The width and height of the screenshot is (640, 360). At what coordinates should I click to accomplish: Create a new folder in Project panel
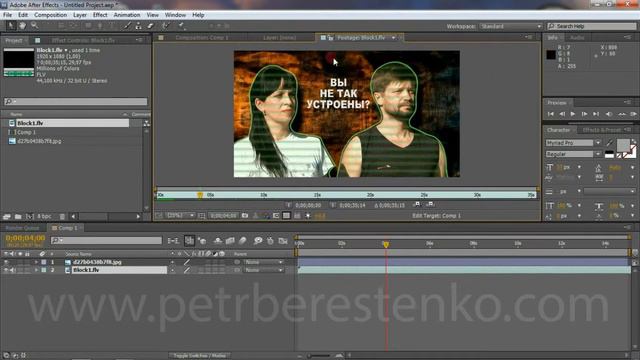pyautogui.click(x=18, y=216)
